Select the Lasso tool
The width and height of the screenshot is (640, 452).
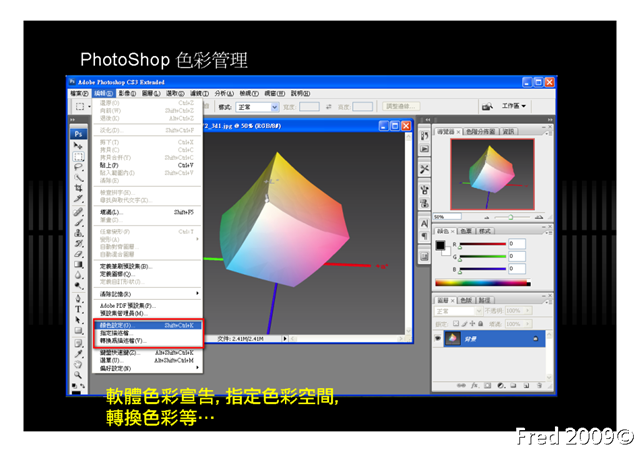click(78, 167)
